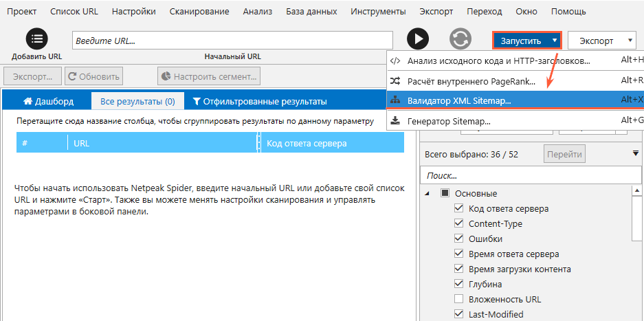Click the PageRank shuffle icon
This screenshot has height=321, width=644.
[x=395, y=81]
